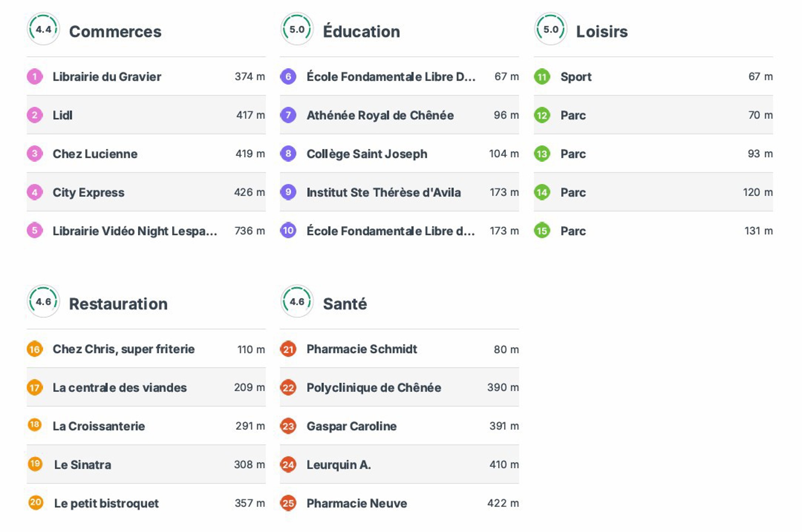Click the purple number 6 marker
Screen dimensions: 802x532
point(288,77)
